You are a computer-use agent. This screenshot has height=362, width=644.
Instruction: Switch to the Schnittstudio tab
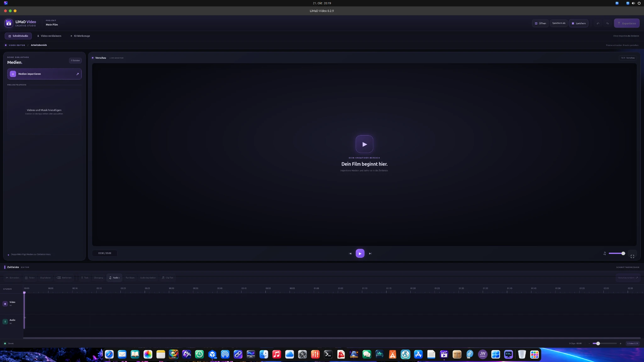(18, 36)
